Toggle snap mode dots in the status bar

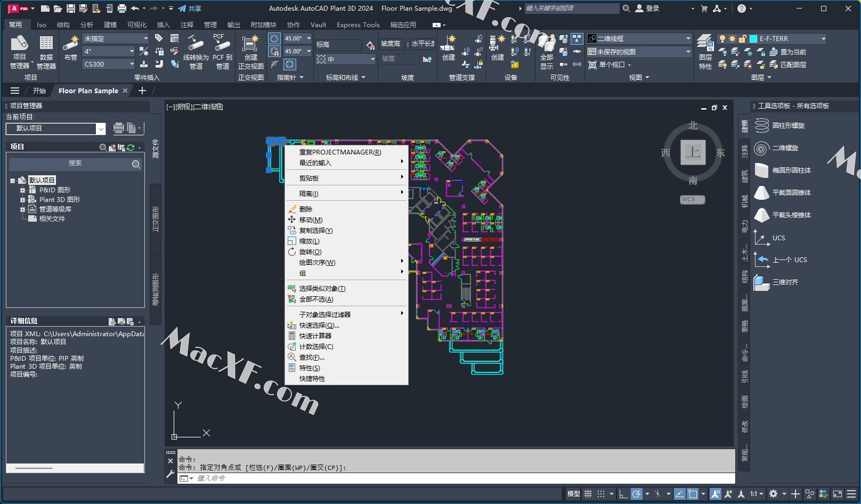(601, 494)
